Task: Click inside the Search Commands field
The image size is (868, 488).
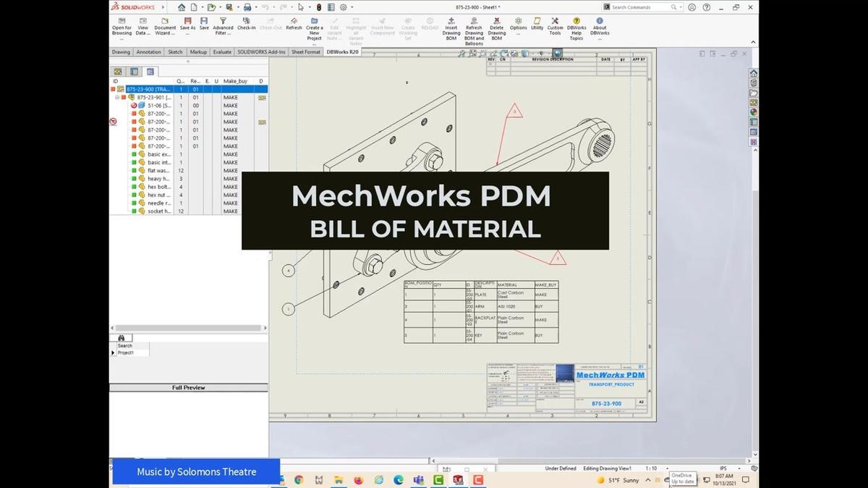Action: click(642, 7)
